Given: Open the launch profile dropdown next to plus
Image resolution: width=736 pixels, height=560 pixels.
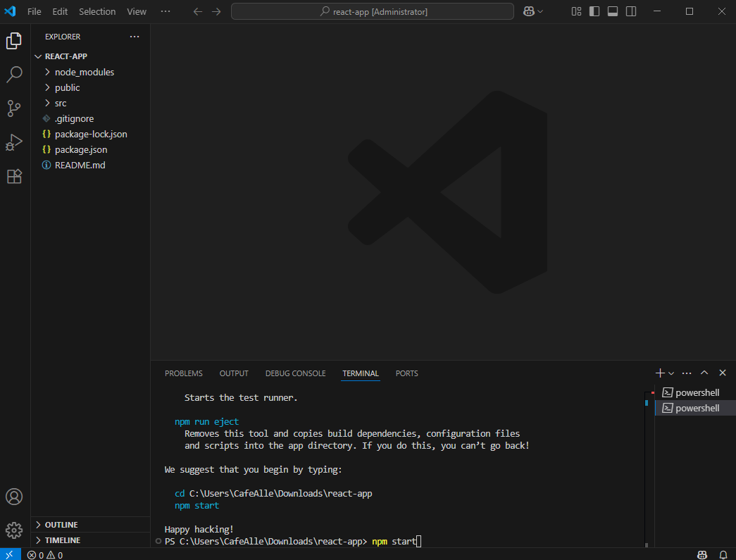Looking at the screenshot, I should 671,373.
